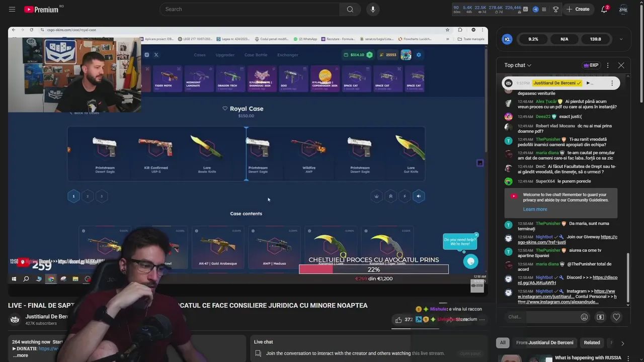Open the site settings gear icon
The height and width of the screenshot is (362, 644).
419,55
